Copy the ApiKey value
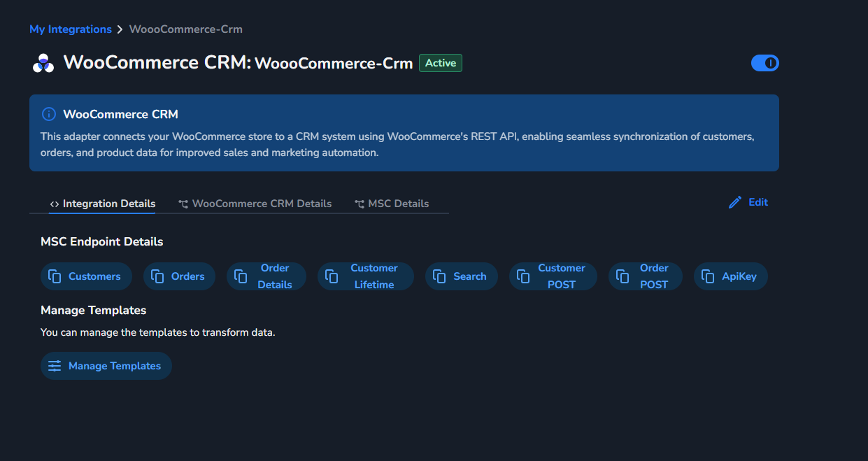868x461 pixels. coord(731,276)
